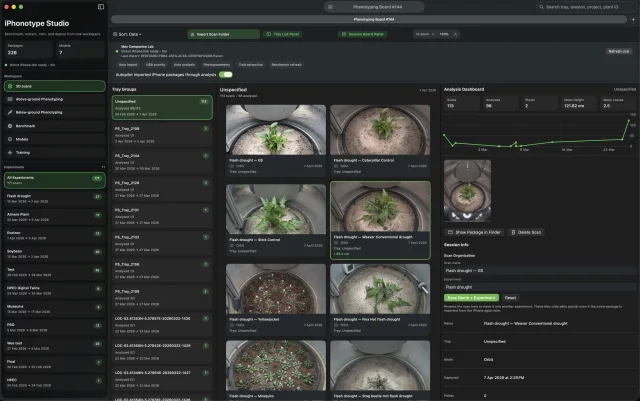Screen dimensions: 640x401
Task: Select the PS_Tray_2188 tray group
Action: pyautogui.click(x=162, y=135)
